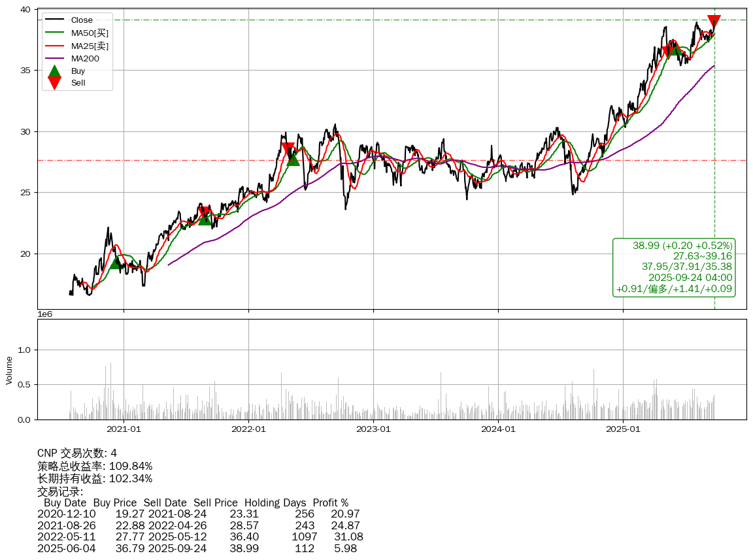Click the Volume axis label
Viewport: 753px width, 560px height.
(x=9, y=370)
